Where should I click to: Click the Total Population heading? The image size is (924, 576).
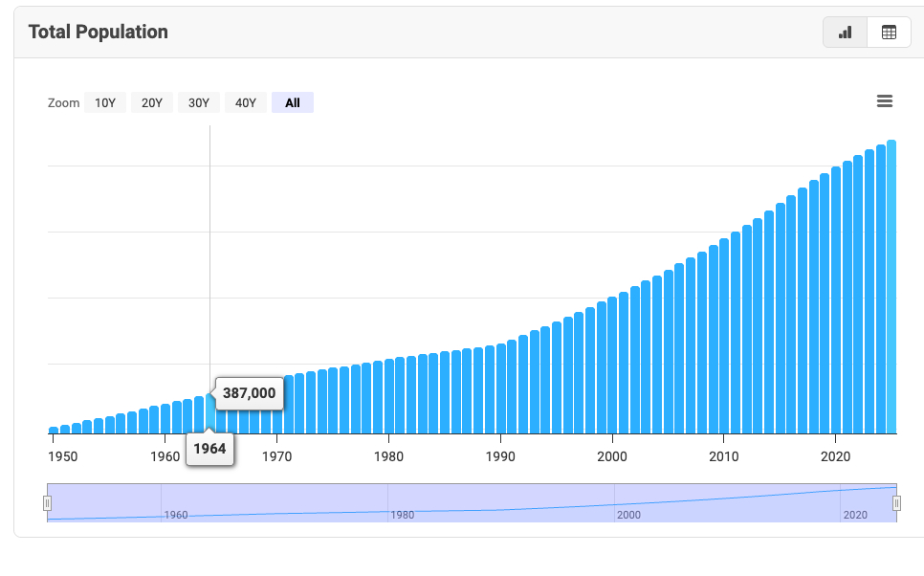tap(99, 32)
